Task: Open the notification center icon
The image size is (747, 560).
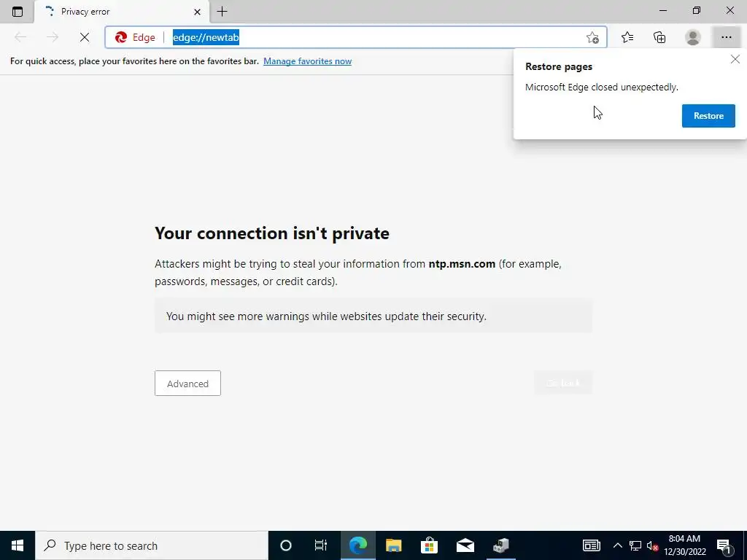Action: pos(724,545)
